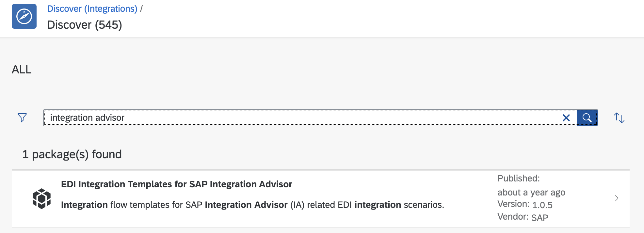Click the Vendor SAP label
Screen dimensions: 644x233
(523, 217)
